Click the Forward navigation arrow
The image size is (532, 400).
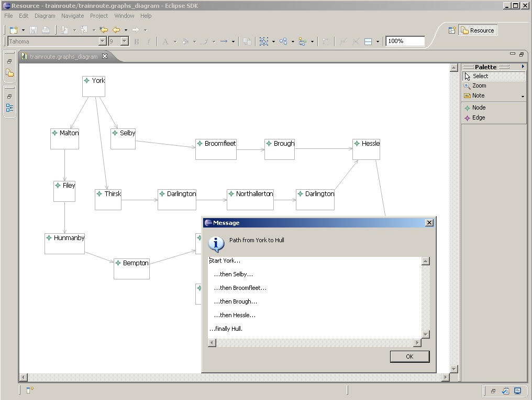(136, 30)
